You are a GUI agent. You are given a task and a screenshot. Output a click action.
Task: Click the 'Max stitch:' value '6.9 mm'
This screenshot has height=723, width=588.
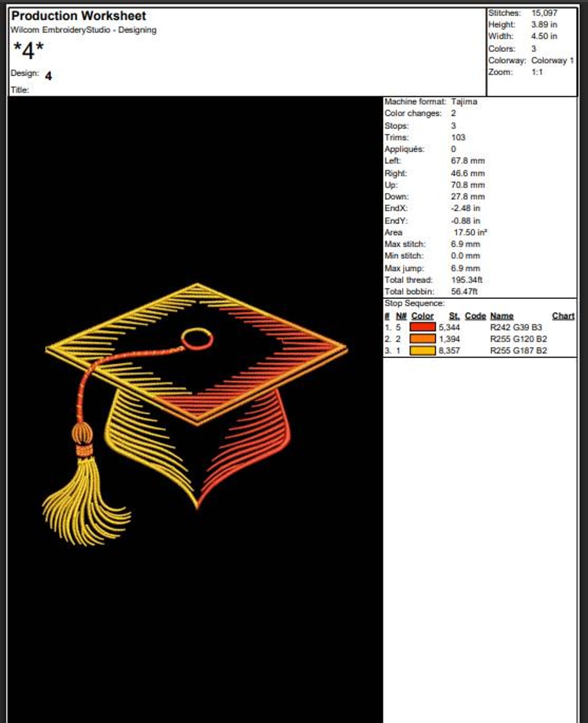point(465,244)
